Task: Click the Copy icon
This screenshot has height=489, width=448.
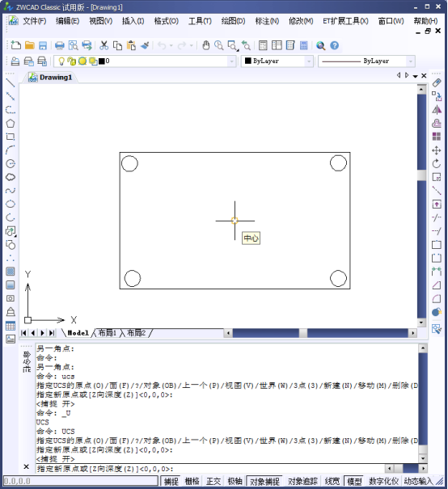Action: coord(117,45)
